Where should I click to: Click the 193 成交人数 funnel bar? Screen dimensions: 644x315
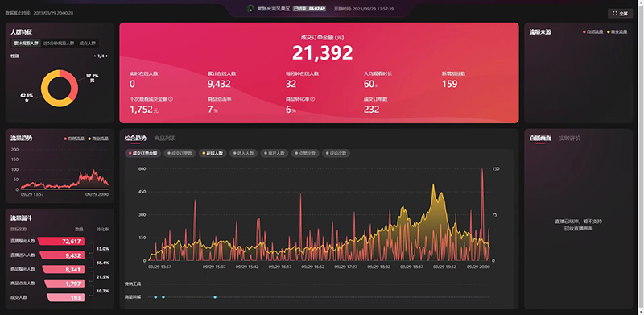[x=66, y=297]
